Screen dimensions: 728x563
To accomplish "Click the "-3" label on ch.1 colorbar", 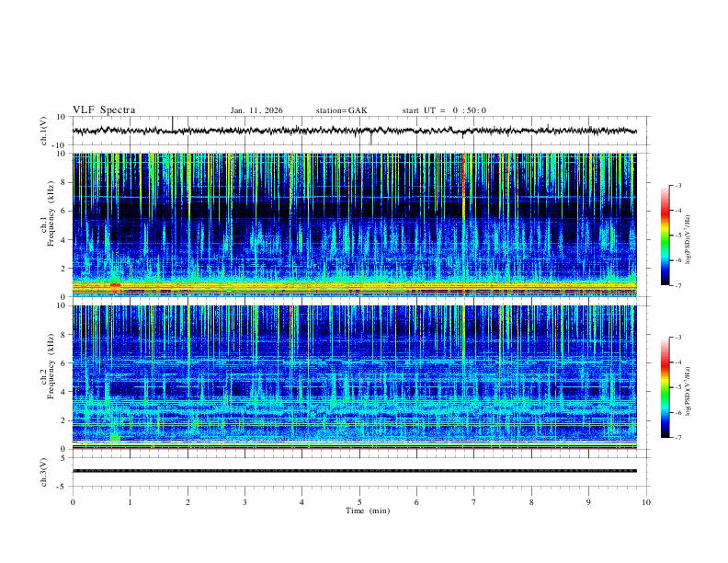I will [678, 185].
